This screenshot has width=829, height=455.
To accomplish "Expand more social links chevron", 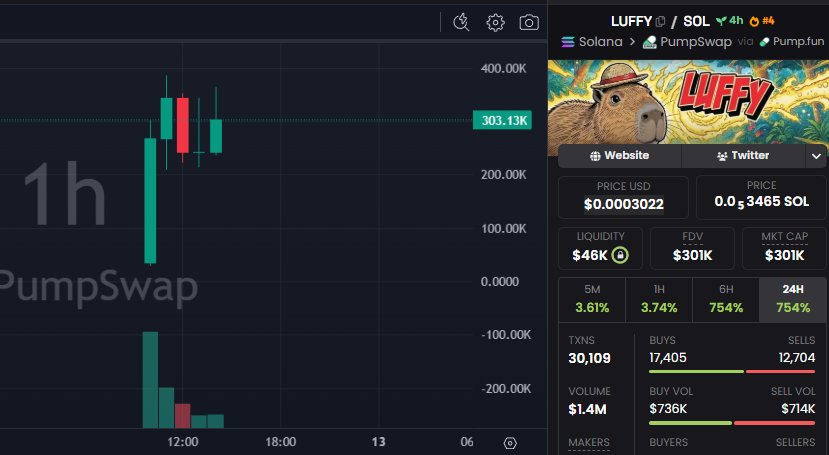I will [816, 156].
